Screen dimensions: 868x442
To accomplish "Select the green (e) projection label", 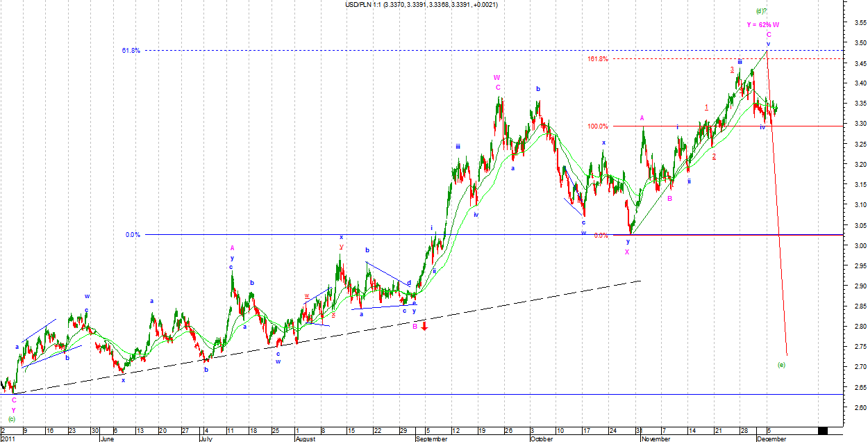I will coord(781,365).
